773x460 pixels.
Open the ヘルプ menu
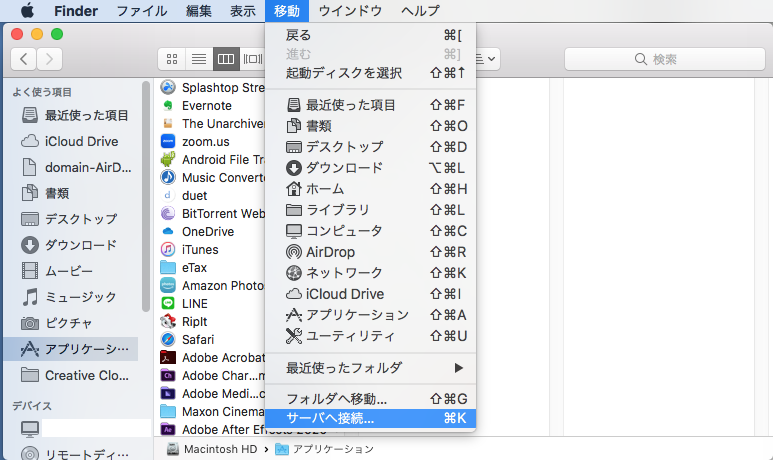tap(420, 11)
